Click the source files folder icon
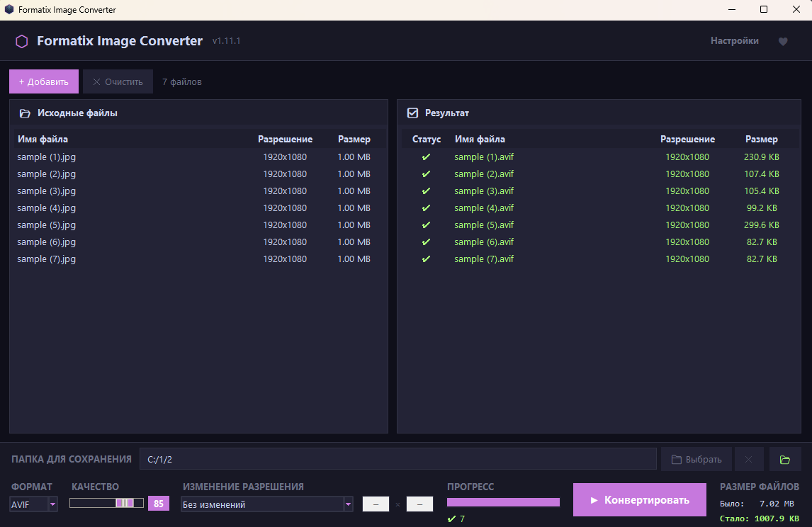Viewport: 812px width, 527px height. point(25,113)
